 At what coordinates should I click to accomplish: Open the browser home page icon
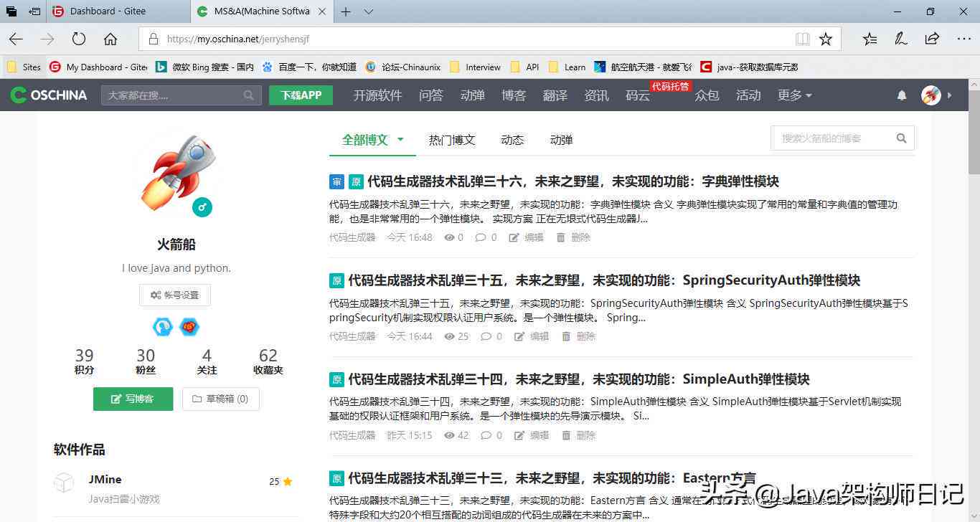point(110,39)
